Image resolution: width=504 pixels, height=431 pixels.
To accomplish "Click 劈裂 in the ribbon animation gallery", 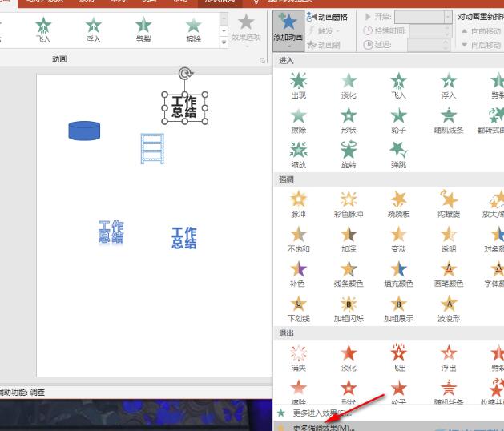I will [x=143, y=30].
